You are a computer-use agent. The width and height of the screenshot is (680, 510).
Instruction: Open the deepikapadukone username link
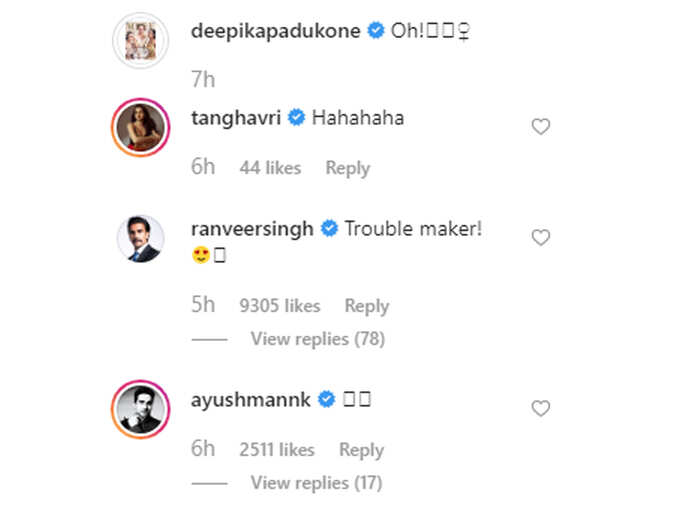[276, 31]
